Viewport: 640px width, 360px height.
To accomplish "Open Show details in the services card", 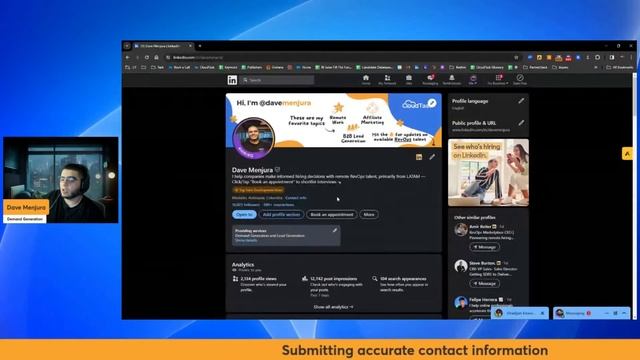I will click(246, 240).
